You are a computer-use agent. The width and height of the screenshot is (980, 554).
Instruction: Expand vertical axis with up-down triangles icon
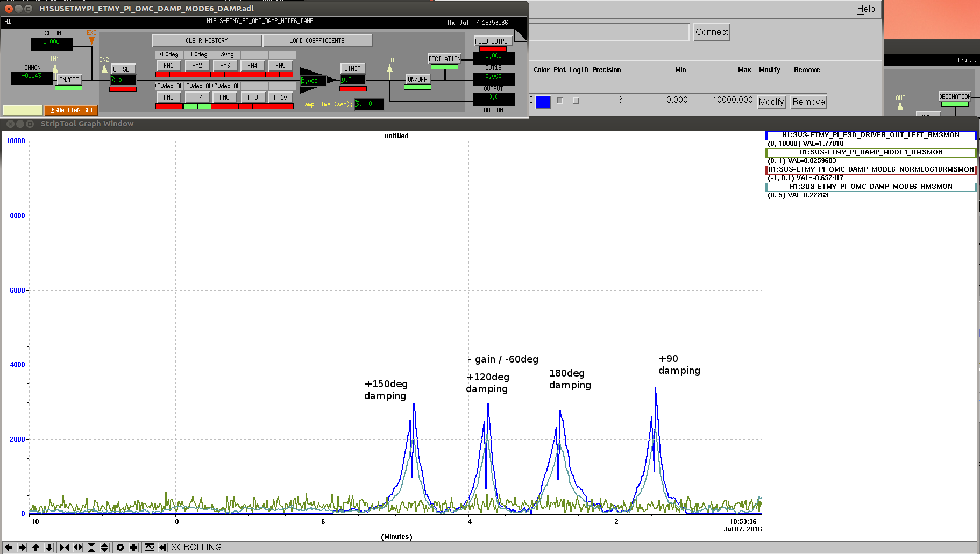coord(105,548)
